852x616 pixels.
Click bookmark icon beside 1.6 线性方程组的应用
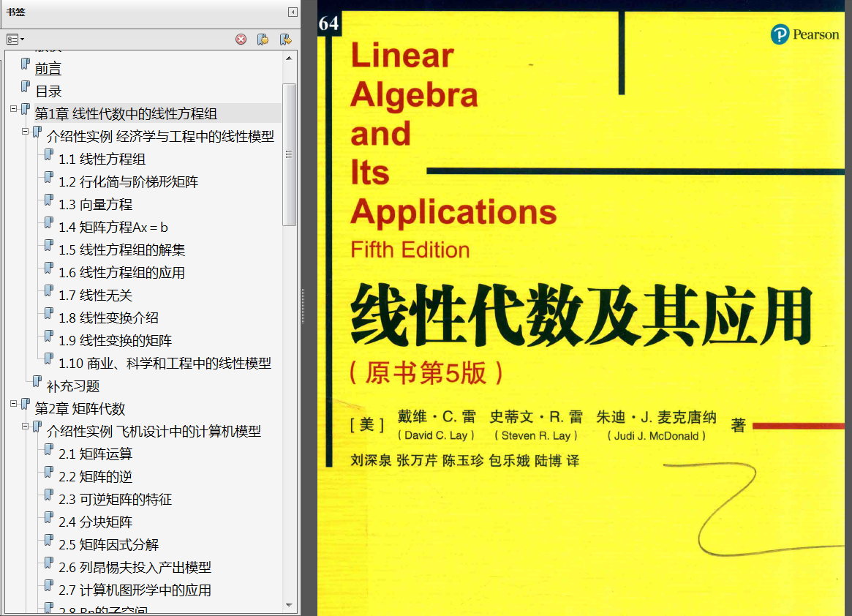tap(49, 268)
